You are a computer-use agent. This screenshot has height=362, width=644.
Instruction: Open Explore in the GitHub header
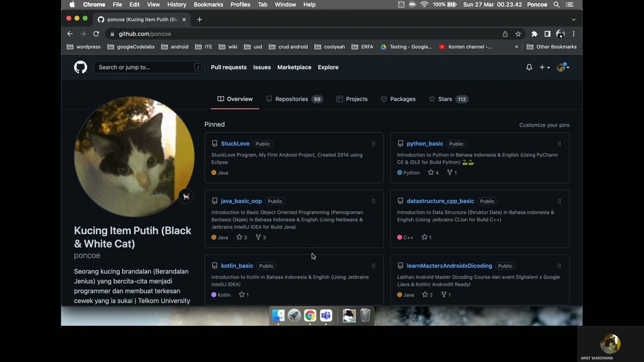(x=328, y=67)
